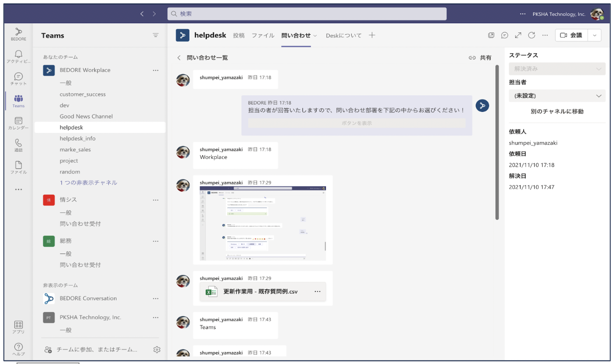Open manage teams gear icon
The image size is (614, 364).
coord(157,350)
